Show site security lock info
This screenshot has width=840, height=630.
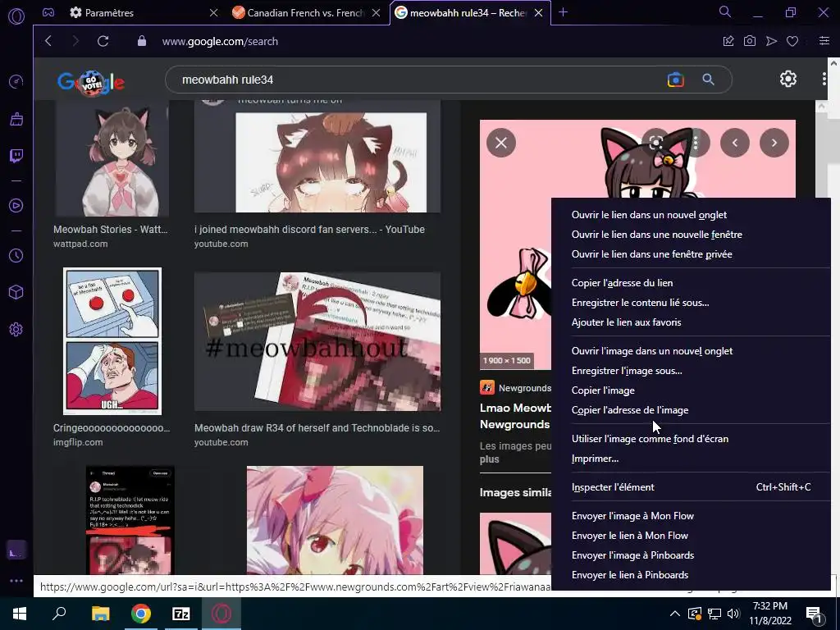(142, 41)
